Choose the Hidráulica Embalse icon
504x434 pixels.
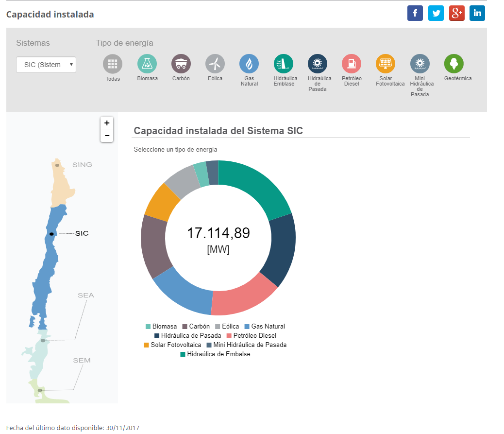coord(283,63)
